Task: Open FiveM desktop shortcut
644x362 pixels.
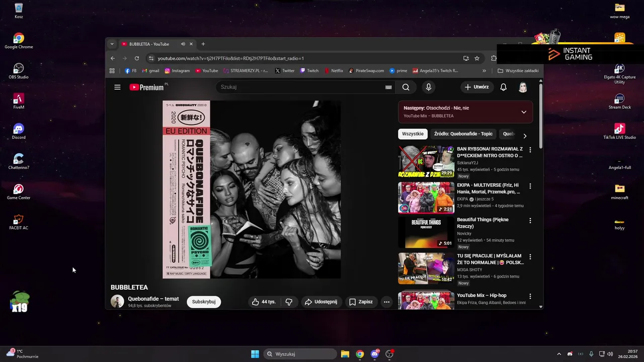Action: pyautogui.click(x=19, y=101)
